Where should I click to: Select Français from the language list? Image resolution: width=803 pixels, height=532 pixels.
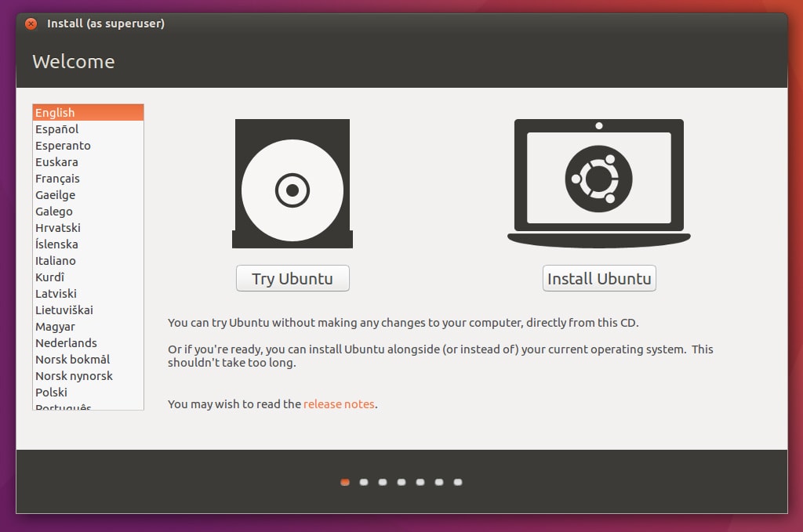[x=58, y=178]
